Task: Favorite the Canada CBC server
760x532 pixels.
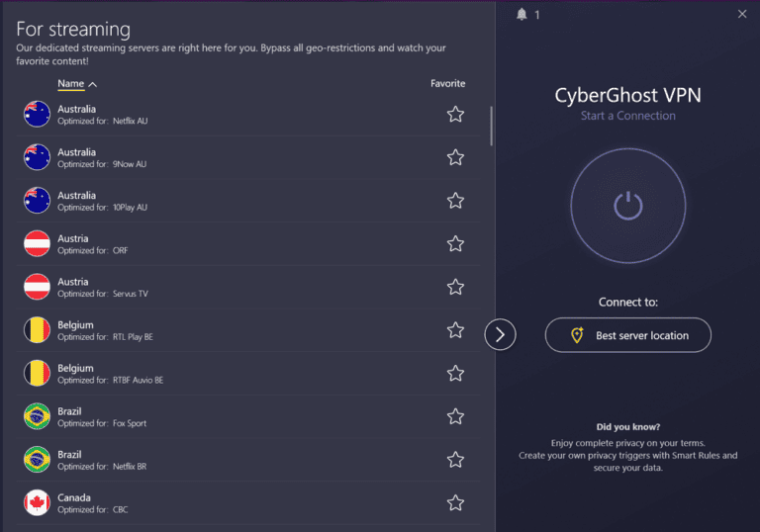Action: point(455,502)
